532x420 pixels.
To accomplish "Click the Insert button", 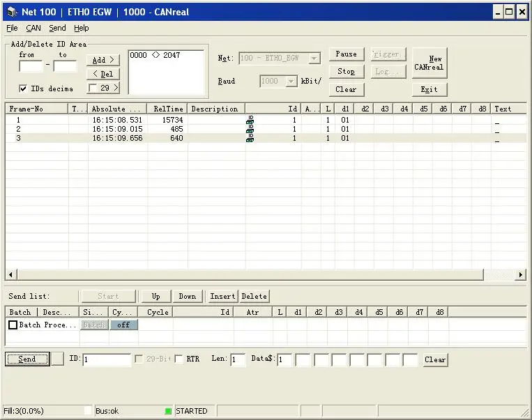I will [222, 296].
